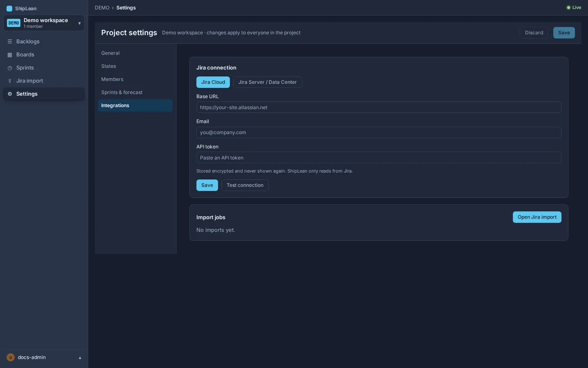
Task: Go to Backlogs in the sidebar
Action: pyautogui.click(x=44, y=42)
